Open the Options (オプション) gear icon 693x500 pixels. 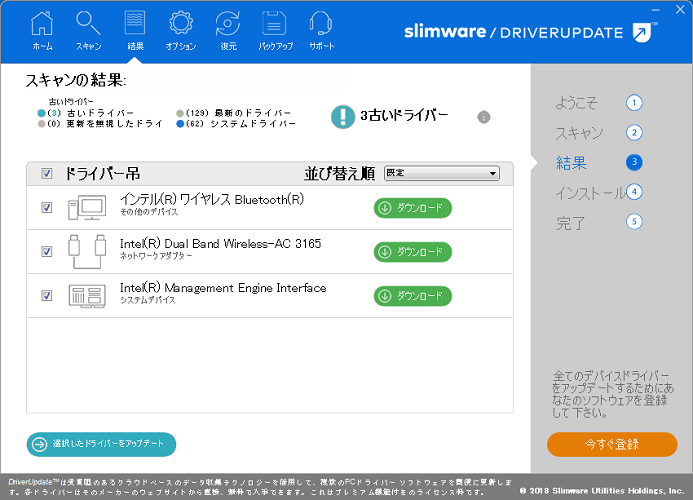(181, 24)
